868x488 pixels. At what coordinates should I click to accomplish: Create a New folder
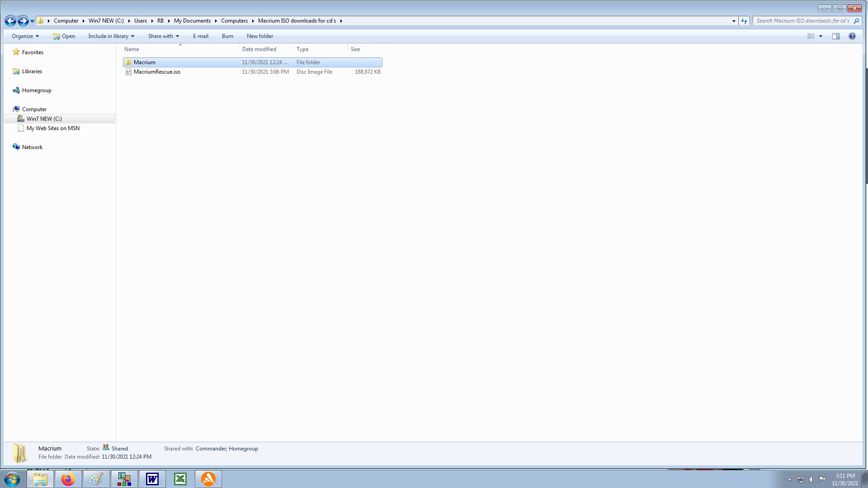click(260, 36)
